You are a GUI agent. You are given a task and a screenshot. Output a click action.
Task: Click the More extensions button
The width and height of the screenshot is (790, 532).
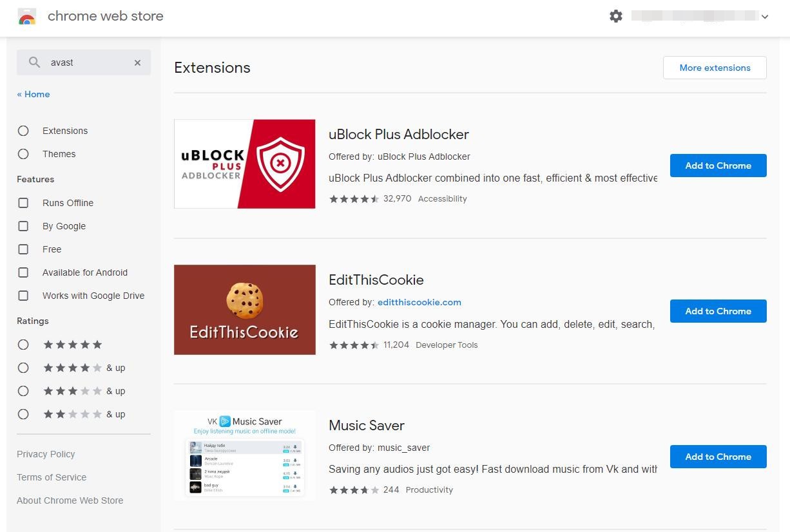(715, 67)
